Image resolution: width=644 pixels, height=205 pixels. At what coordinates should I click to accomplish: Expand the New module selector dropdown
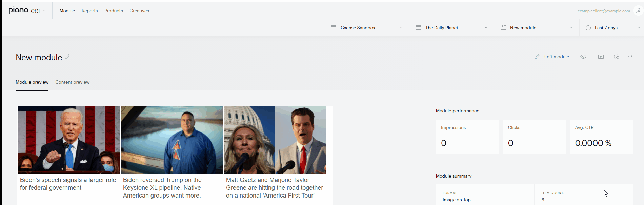coord(537,28)
